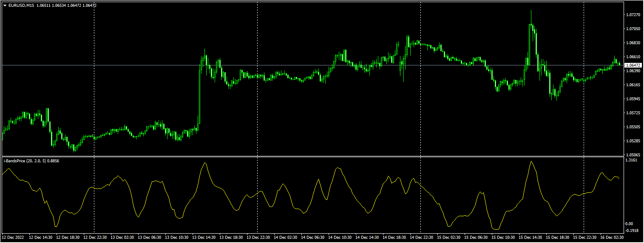Viewport: 644px width, 243px height.
Task: Click price axis value 1.07050
Action: 633,29
